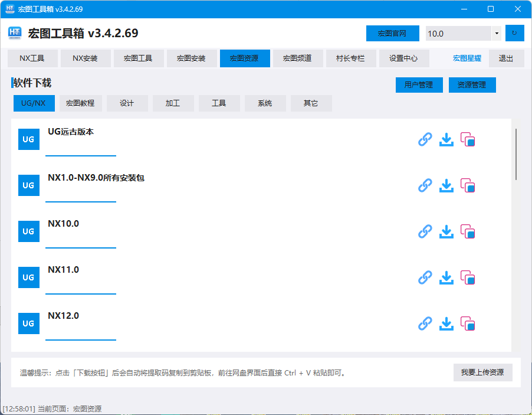Switch to NX工具 tab
Viewport: 532px width, 415px height.
pos(32,58)
